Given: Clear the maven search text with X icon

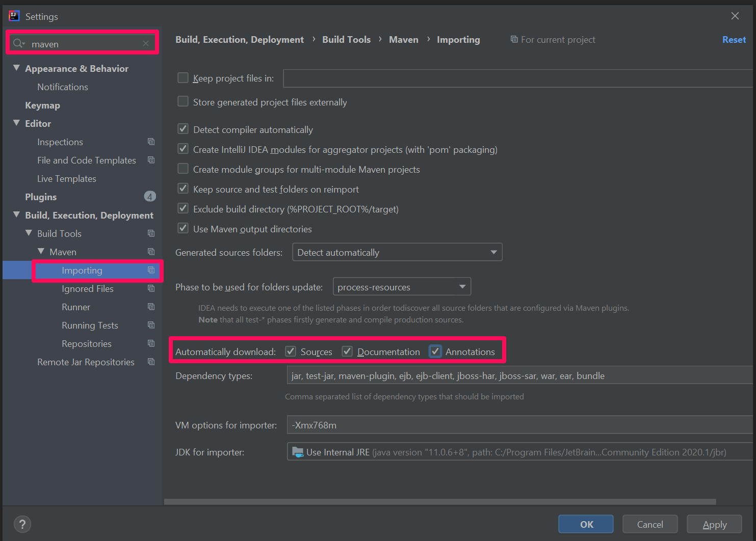Looking at the screenshot, I should 146,44.
